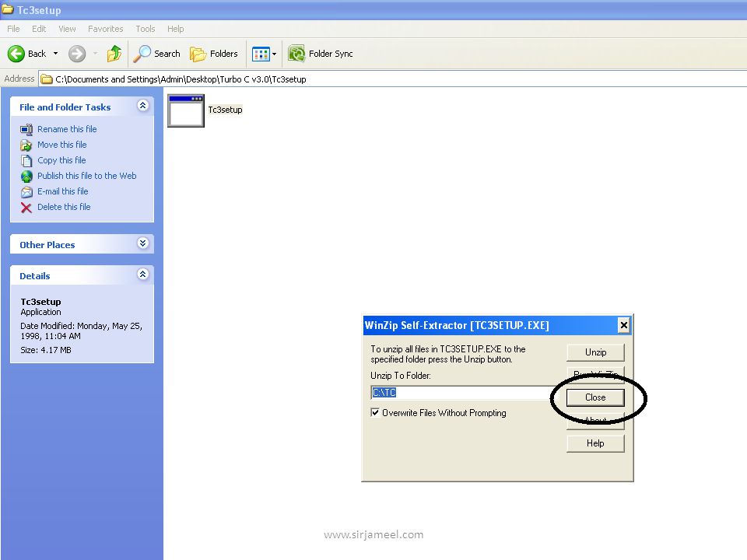This screenshot has height=560, width=747.
Task: Open the File menu
Action: point(13,29)
